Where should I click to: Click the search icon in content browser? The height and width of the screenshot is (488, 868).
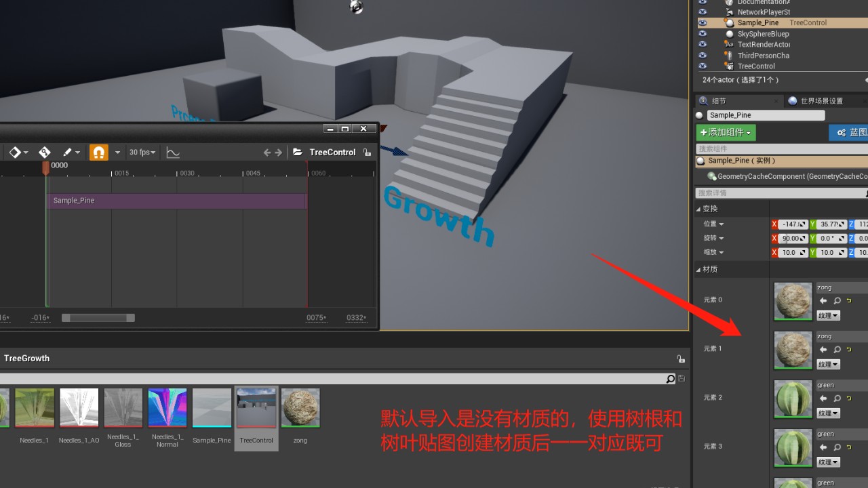coord(671,379)
